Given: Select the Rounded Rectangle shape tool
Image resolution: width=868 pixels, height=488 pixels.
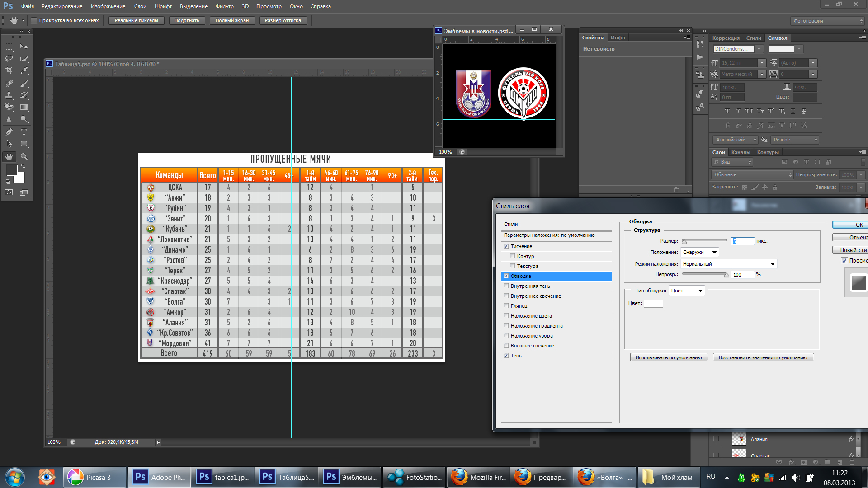Looking at the screenshot, I should point(24,144).
